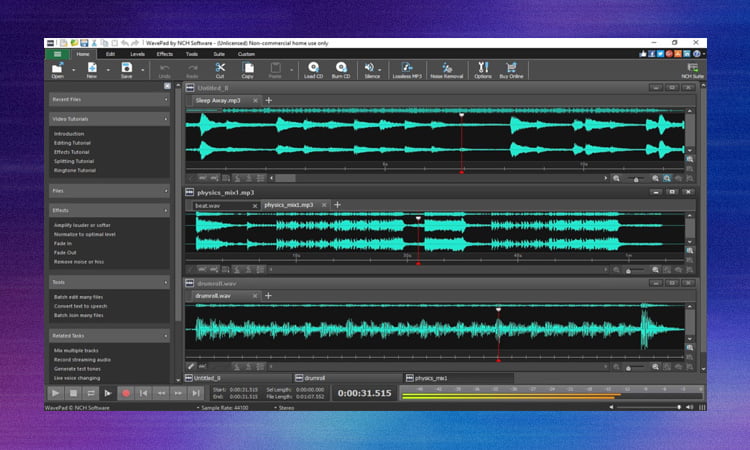The height and width of the screenshot is (450, 750).
Task: Select the beat.wav file tab
Action: click(x=209, y=205)
